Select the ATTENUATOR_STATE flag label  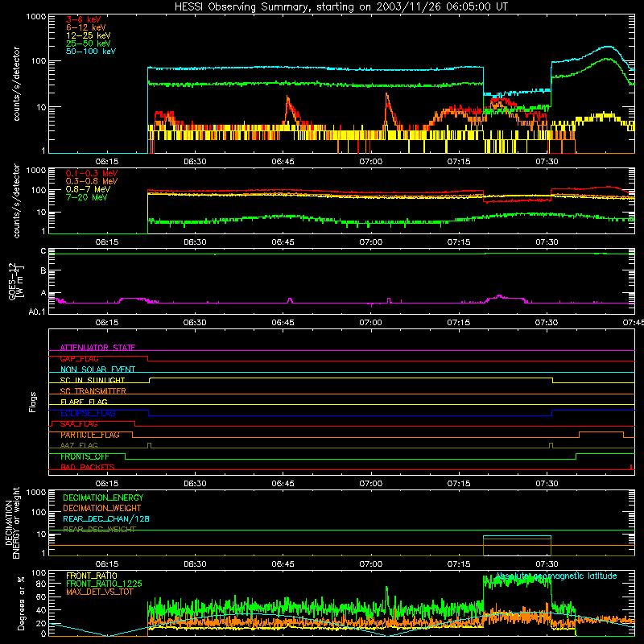[97, 348]
